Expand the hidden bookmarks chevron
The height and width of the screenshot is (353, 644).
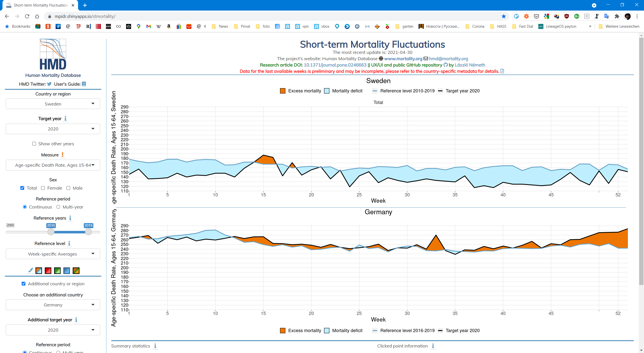pos(590,26)
